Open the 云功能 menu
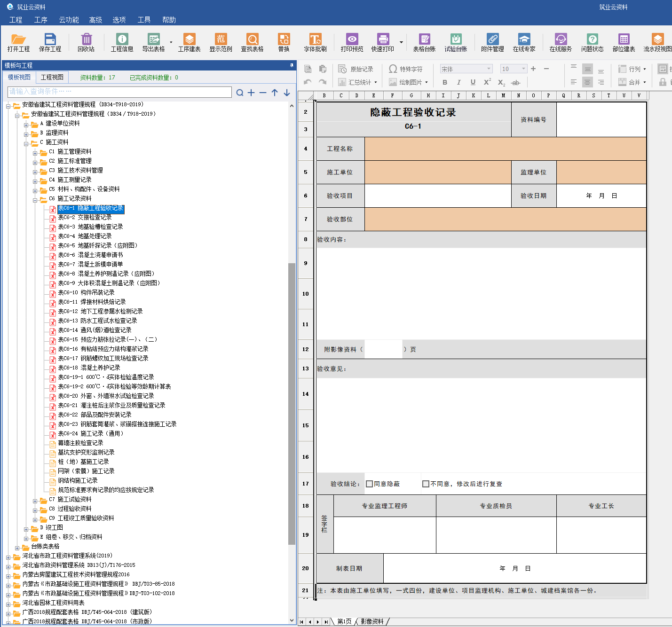The image size is (672, 627). click(x=69, y=20)
